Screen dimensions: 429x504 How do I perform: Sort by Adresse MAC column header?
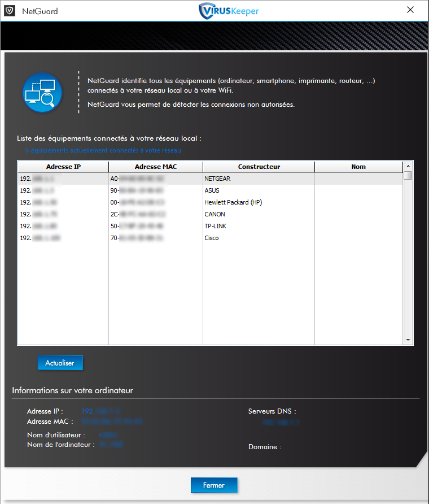(x=156, y=167)
